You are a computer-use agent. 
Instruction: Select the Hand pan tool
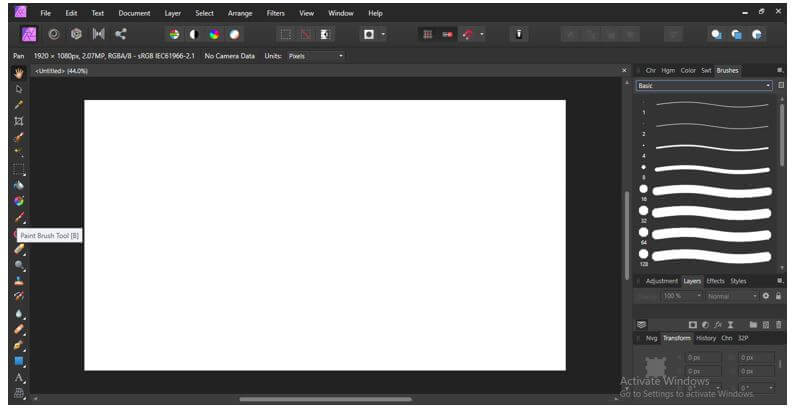[19, 73]
